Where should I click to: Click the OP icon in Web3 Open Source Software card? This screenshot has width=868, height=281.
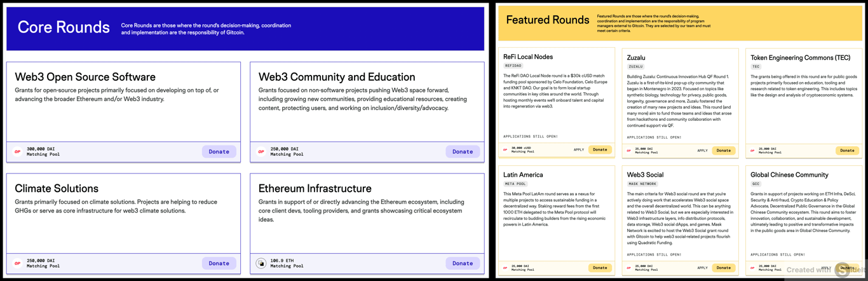pos(18,152)
